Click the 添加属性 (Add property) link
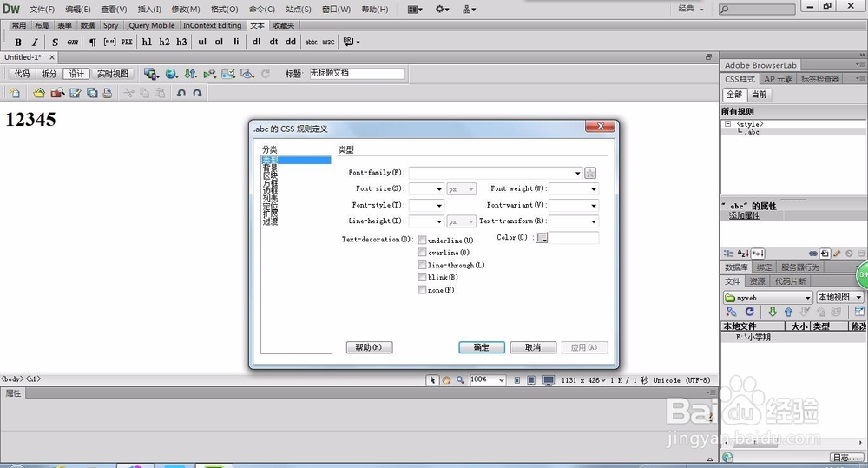 pos(744,215)
